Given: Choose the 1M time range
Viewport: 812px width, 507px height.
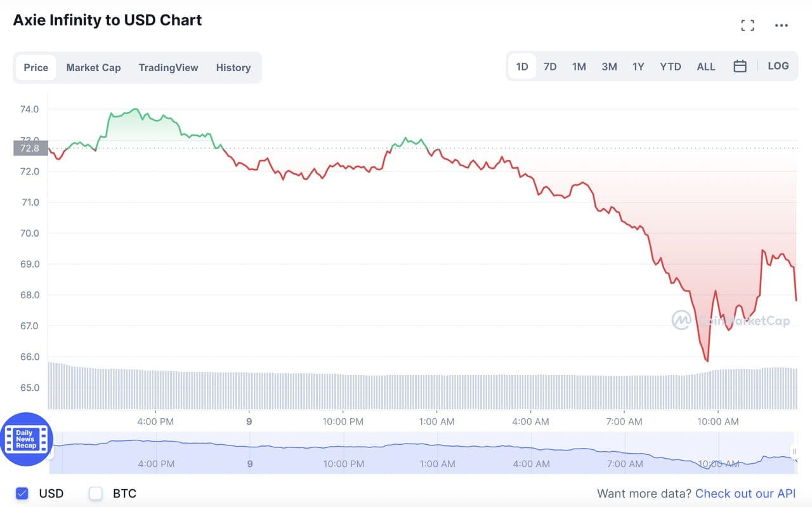Looking at the screenshot, I should [579, 67].
